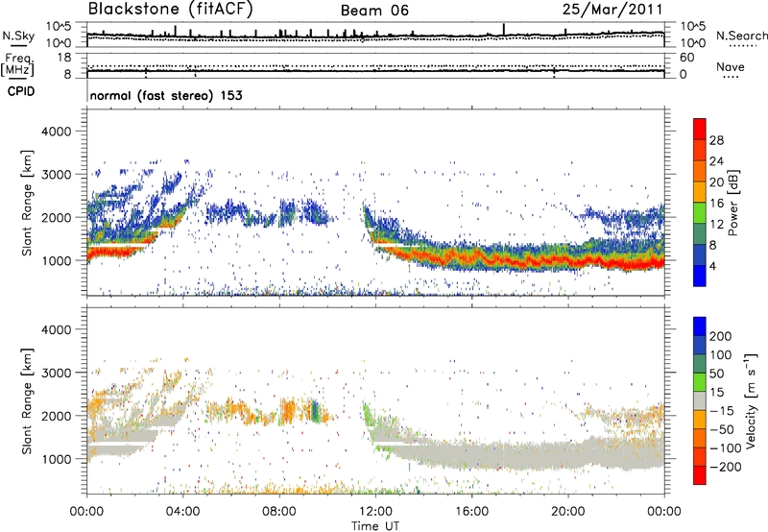Viewport: 768px width, 532px height.
Task: Click the "200" velocity colorbar label
Action: point(721,336)
